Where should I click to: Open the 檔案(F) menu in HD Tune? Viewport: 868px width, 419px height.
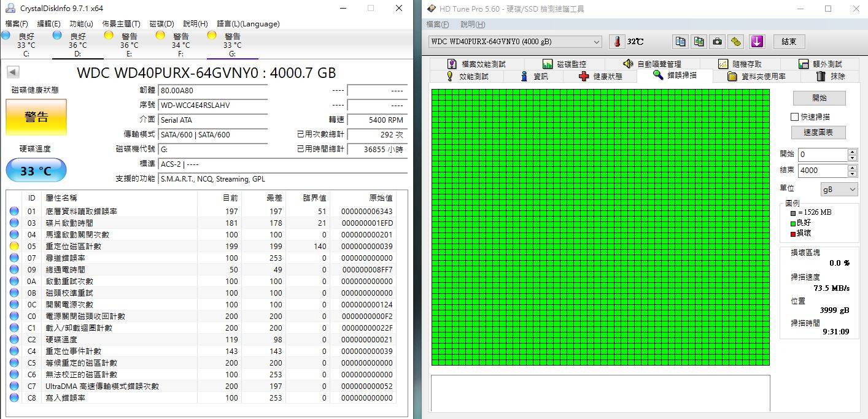point(438,25)
